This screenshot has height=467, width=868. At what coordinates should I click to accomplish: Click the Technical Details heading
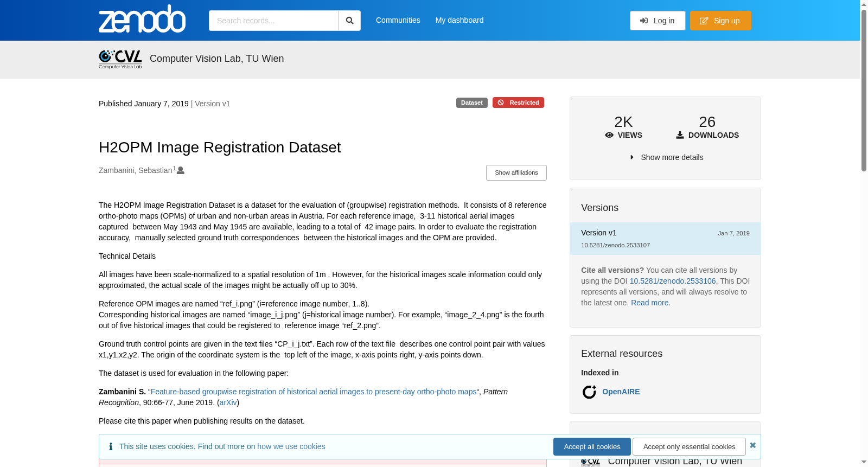(x=127, y=256)
